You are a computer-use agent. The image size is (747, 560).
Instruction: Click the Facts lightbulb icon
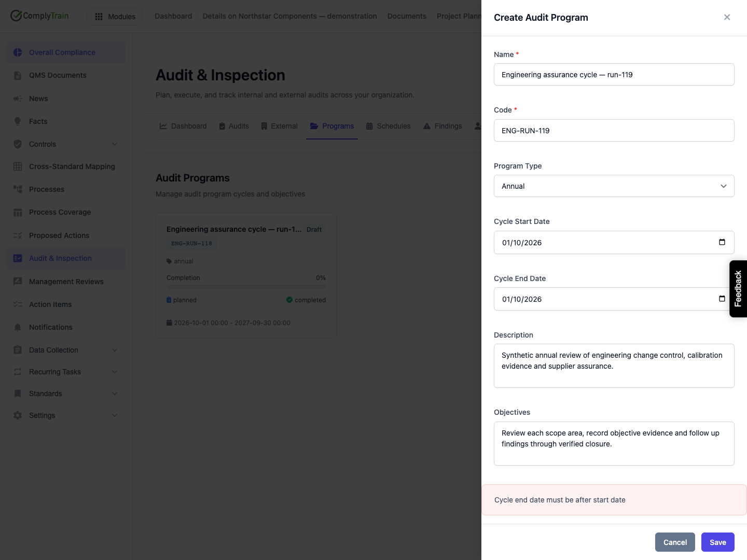(x=18, y=121)
